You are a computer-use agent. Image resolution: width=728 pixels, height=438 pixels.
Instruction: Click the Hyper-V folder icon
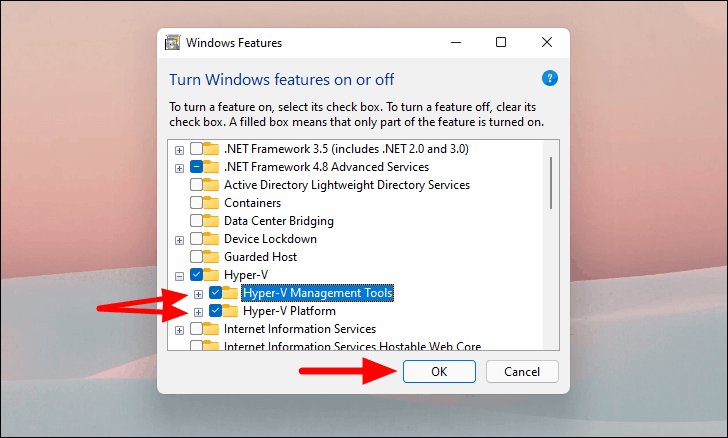tap(211, 275)
